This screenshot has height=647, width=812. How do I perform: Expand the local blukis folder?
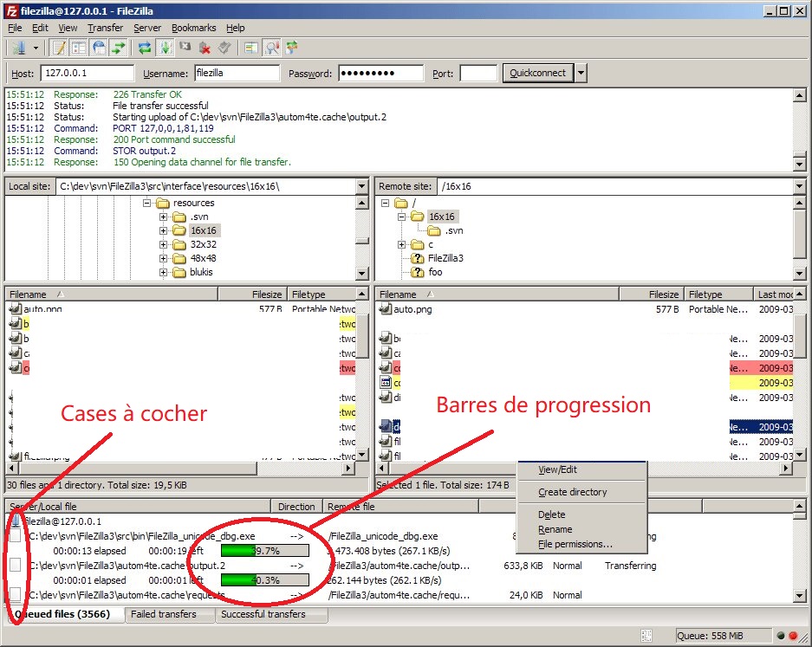click(164, 272)
